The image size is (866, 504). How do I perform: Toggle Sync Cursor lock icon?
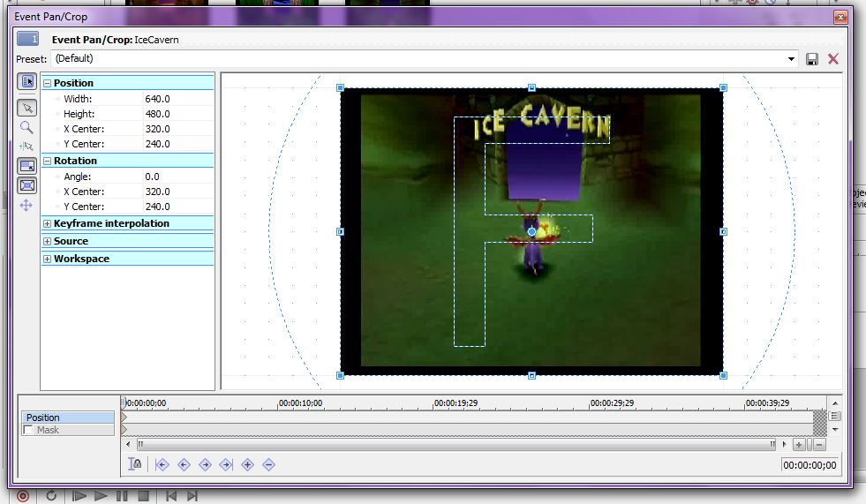tap(135, 464)
